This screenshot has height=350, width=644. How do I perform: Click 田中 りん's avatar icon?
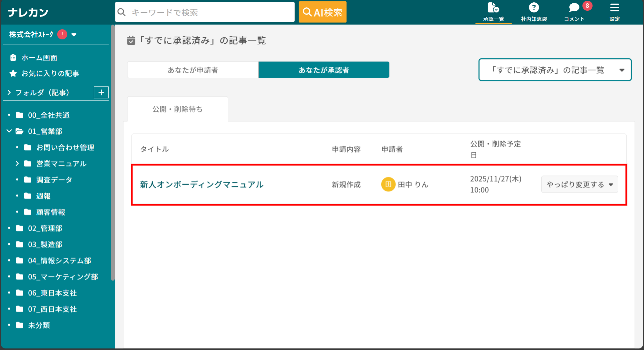coord(388,184)
